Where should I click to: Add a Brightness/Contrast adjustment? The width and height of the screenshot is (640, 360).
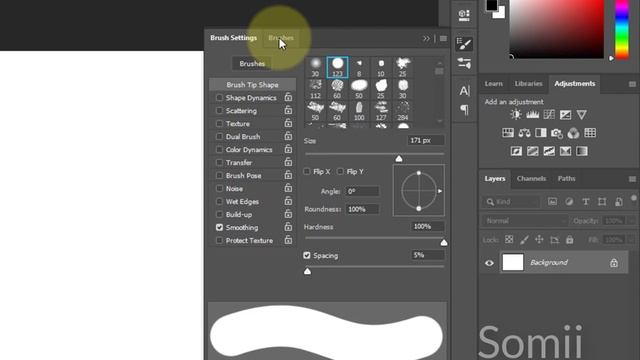click(x=516, y=115)
